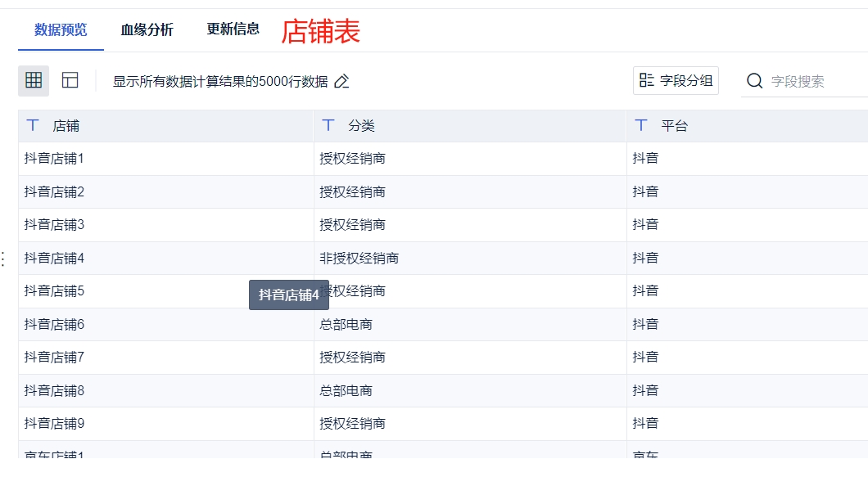Open the 更新信息 tab
The image size is (868, 477).
(233, 29)
